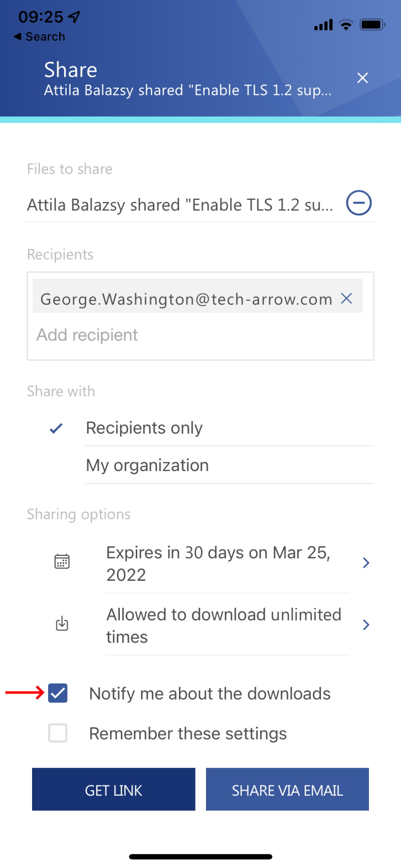The image size is (401, 868).
Task: Expand expiration options chevron
Action: [366, 563]
